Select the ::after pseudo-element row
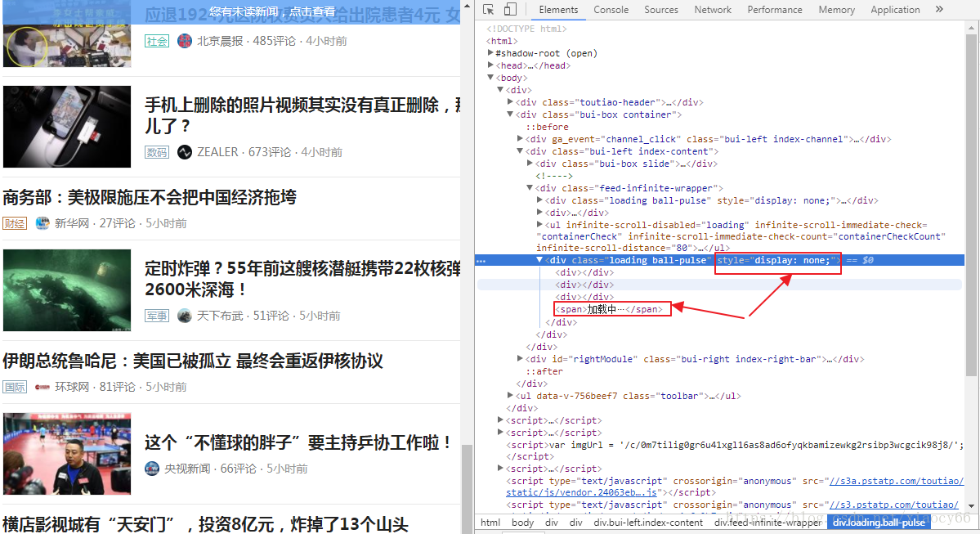Image resolution: width=980 pixels, height=534 pixels. pyautogui.click(x=544, y=370)
